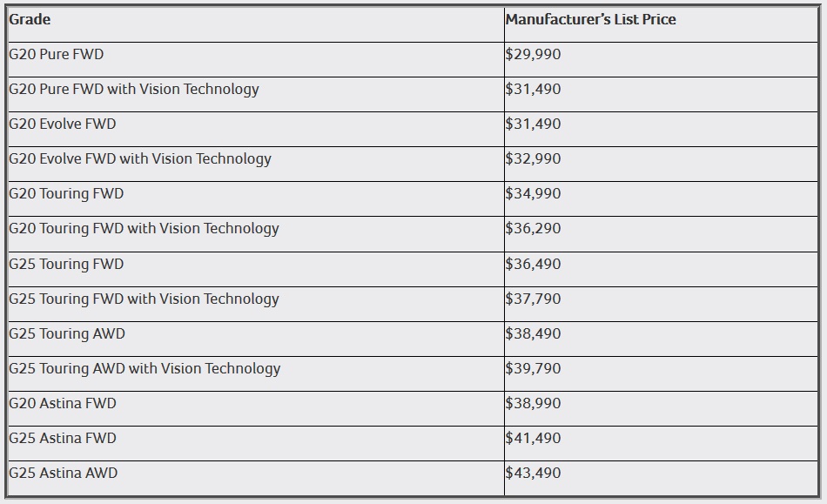Select G20 Evolve FWD with Vision Technology
The width and height of the screenshot is (827, 504).
click(x=140, y=158)
